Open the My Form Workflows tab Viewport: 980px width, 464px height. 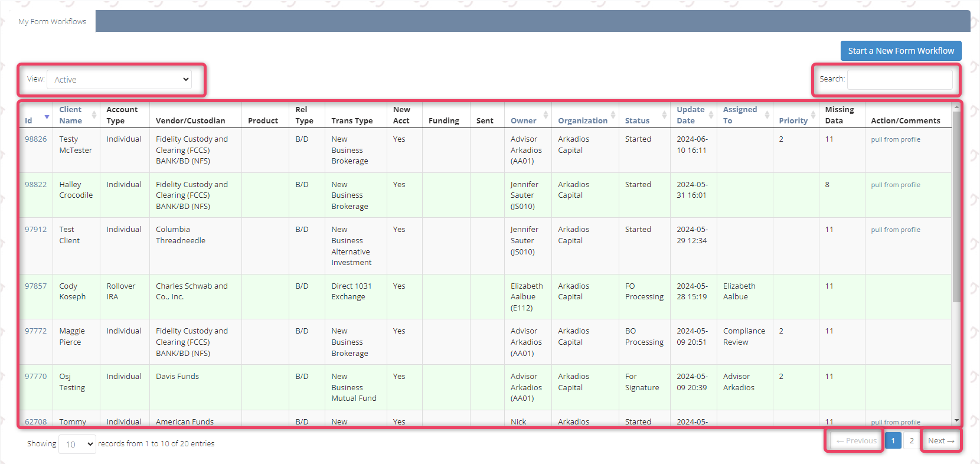coord(52,21)
